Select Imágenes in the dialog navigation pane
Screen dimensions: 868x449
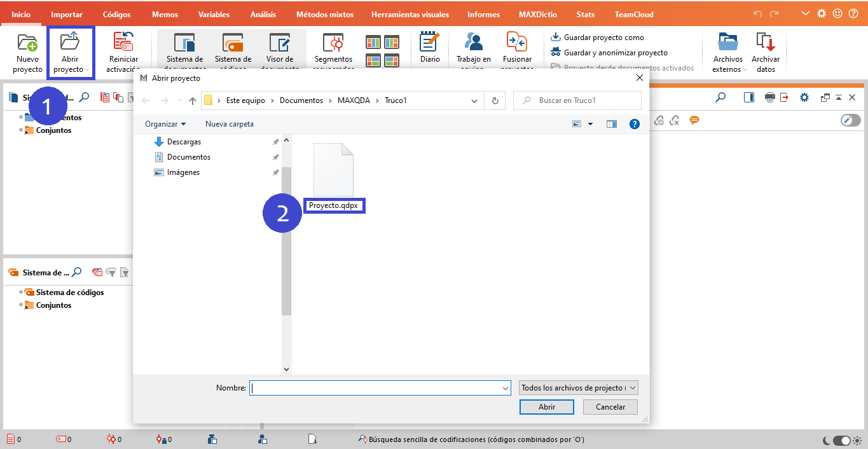183,172
